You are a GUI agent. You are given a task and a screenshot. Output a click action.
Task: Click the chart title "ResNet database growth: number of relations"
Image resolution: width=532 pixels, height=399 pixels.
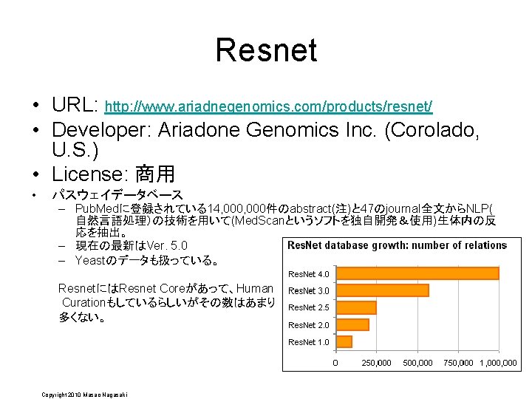click(397, 245)
